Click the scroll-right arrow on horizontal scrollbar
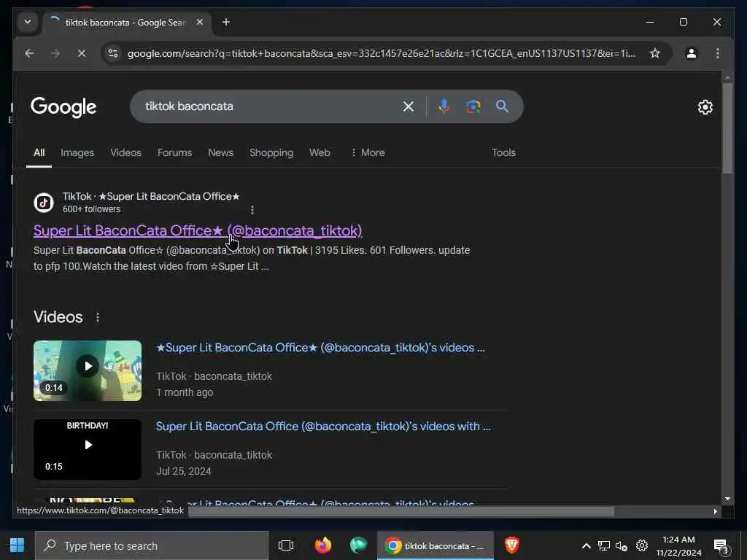Viewport: 747px width, 560px height. click(715, 511)
